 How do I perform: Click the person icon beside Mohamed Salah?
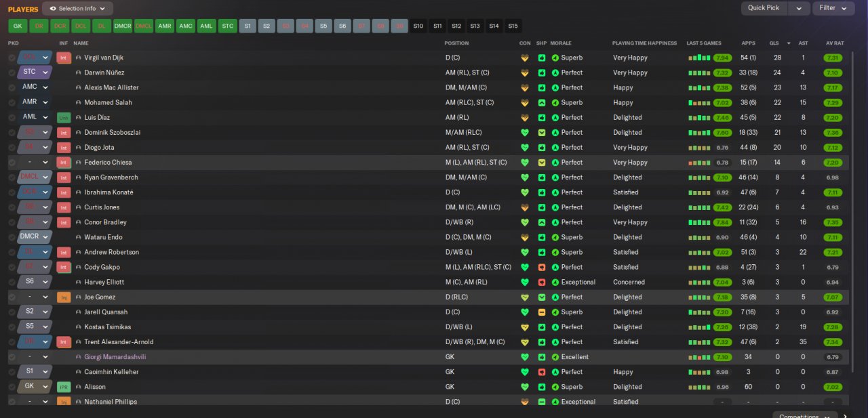point(79,102)
